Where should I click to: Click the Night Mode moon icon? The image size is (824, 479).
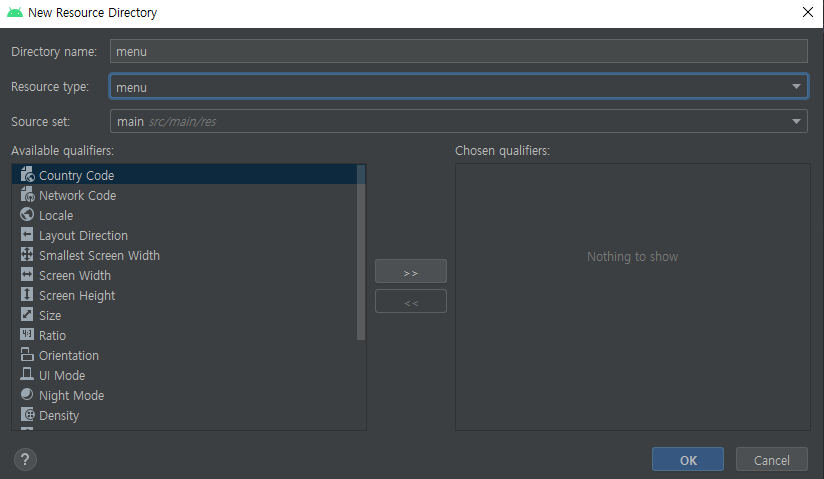point(27,394)
